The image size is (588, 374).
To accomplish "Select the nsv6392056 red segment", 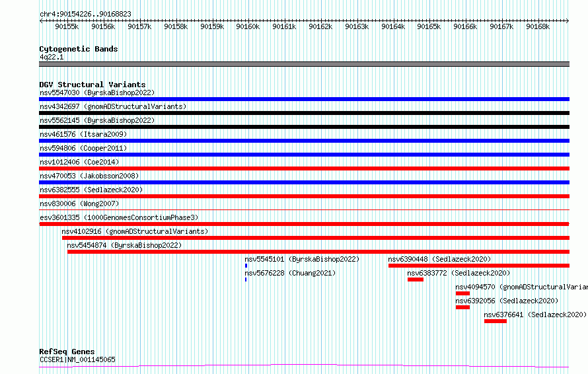I will [x=462, y=307].
